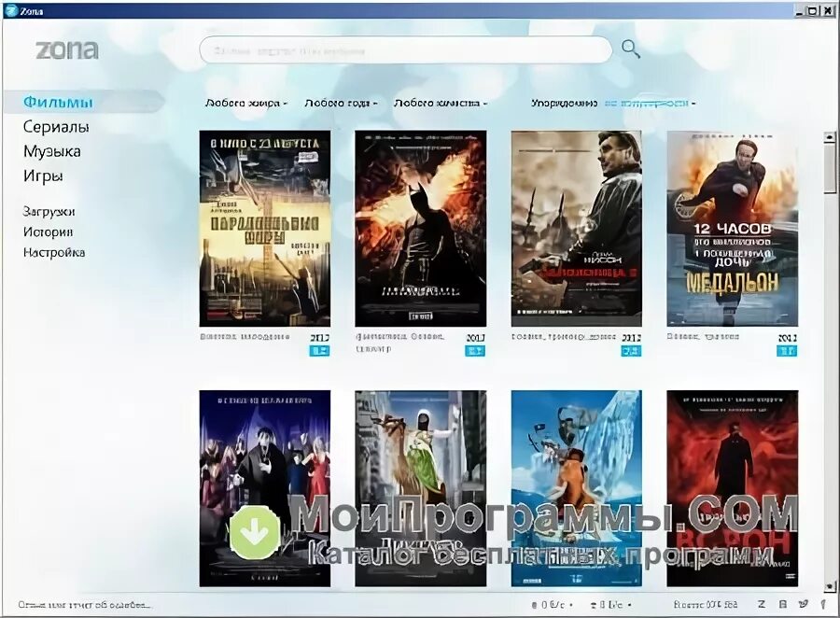This screenshot has height=618, width=840.
Task: Open the red Ворон movie poster
Action: [733, 488]
